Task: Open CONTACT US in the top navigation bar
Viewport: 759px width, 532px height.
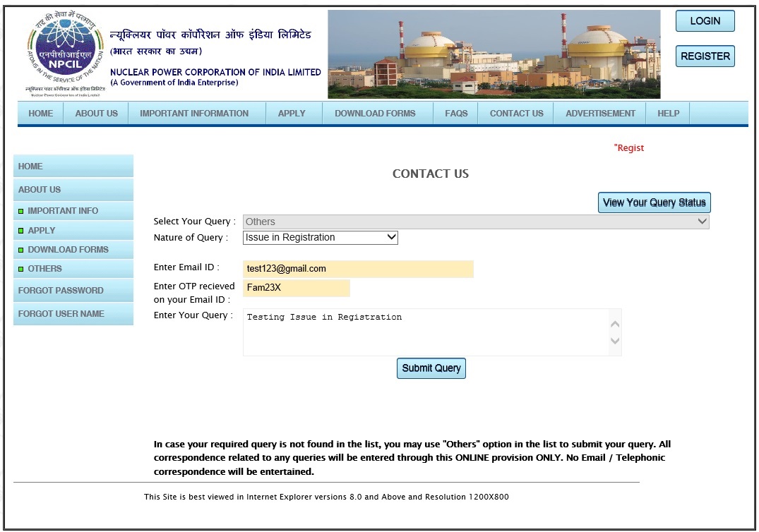Action: pos(517,113)
